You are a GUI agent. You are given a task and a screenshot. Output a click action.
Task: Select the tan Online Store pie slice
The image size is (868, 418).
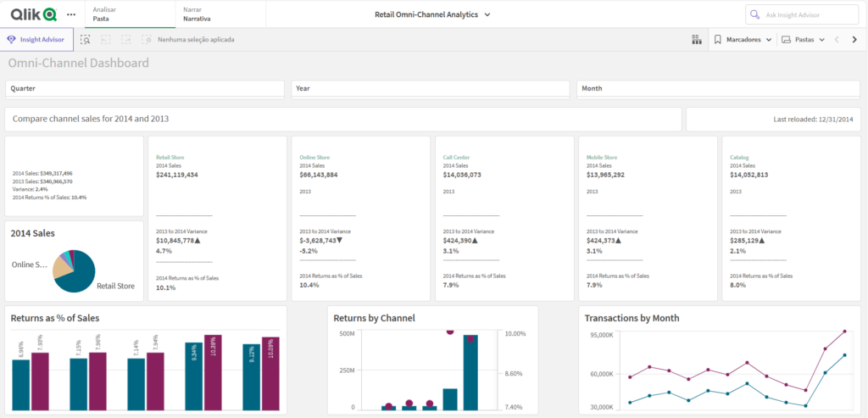click(61, 267)
